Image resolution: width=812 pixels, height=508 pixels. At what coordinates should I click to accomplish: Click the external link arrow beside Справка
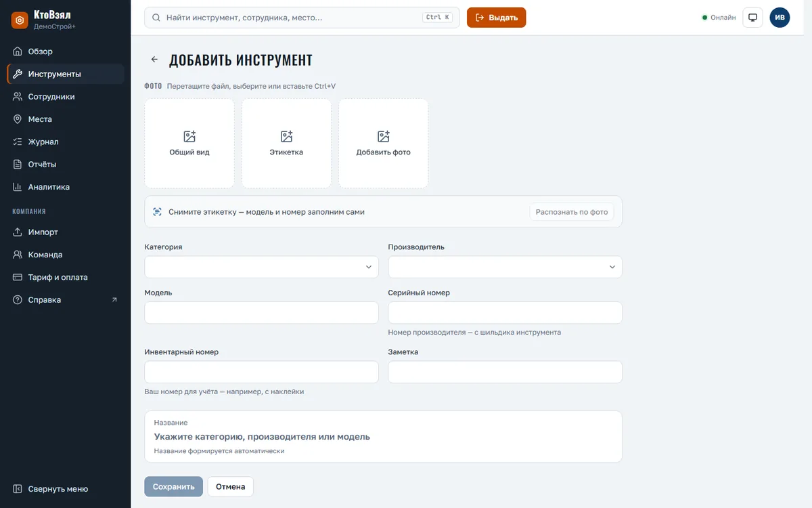(114, 300)
